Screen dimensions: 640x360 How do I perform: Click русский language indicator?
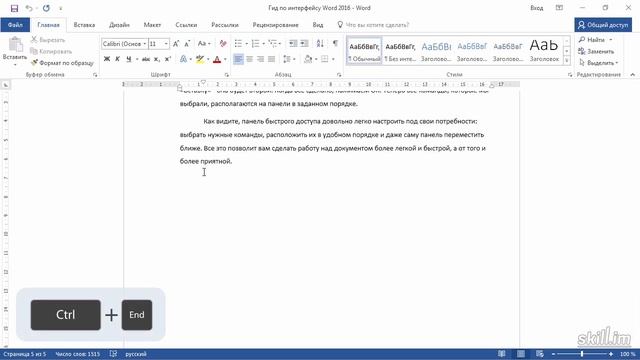[136, 354]
